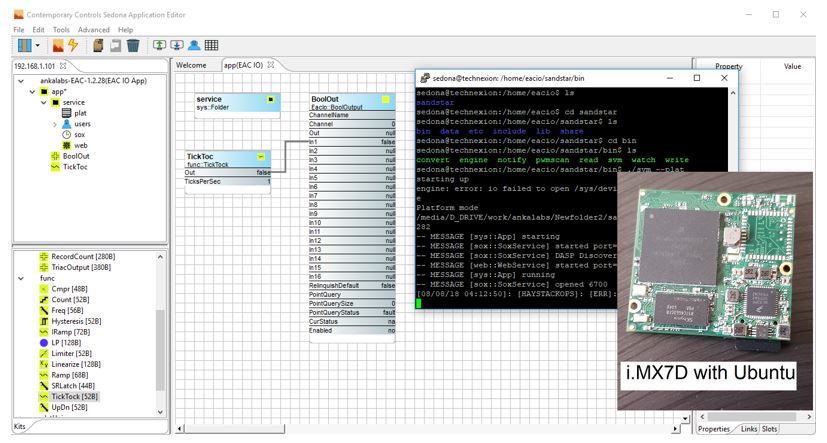
Task: Select the app* folder in tree
Action: click(x=59, y=91)
